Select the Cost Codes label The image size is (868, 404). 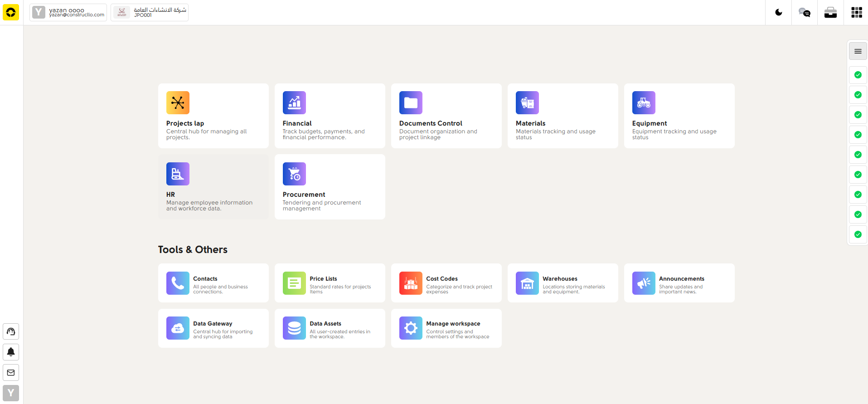pos(442,279)
